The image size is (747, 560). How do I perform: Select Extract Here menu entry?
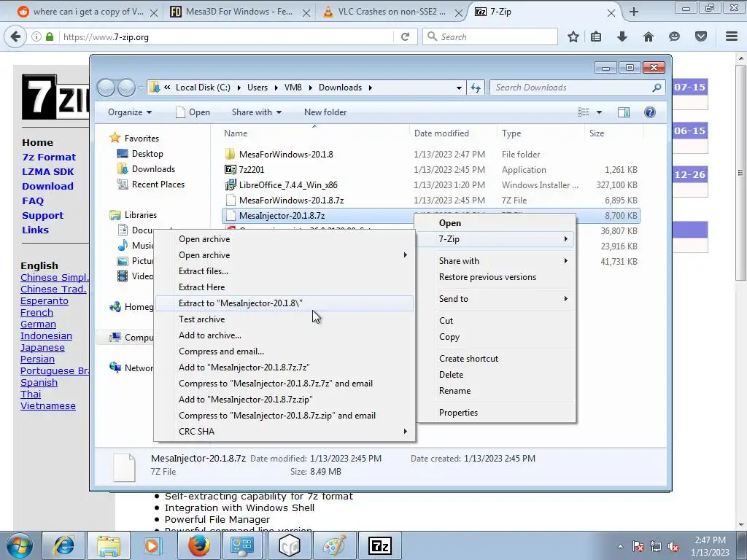[285, 287]
